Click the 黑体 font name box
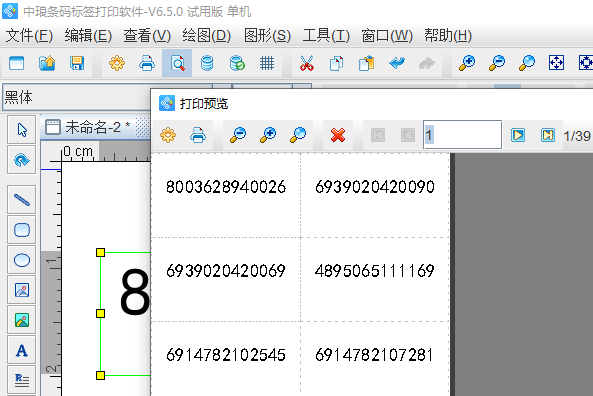Screen dimensions: 593x396 click(x=76, y=98)
